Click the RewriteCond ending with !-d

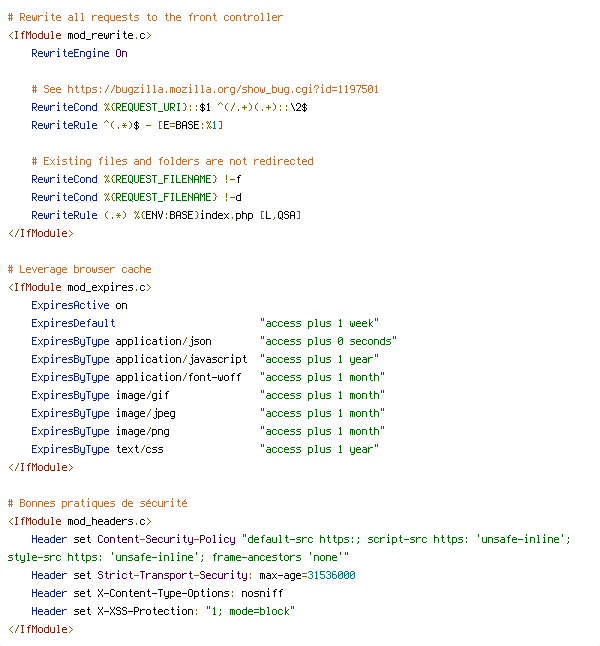tap(136, 197)
